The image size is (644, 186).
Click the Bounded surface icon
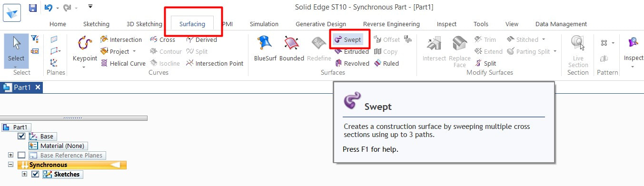pos(292,49)
